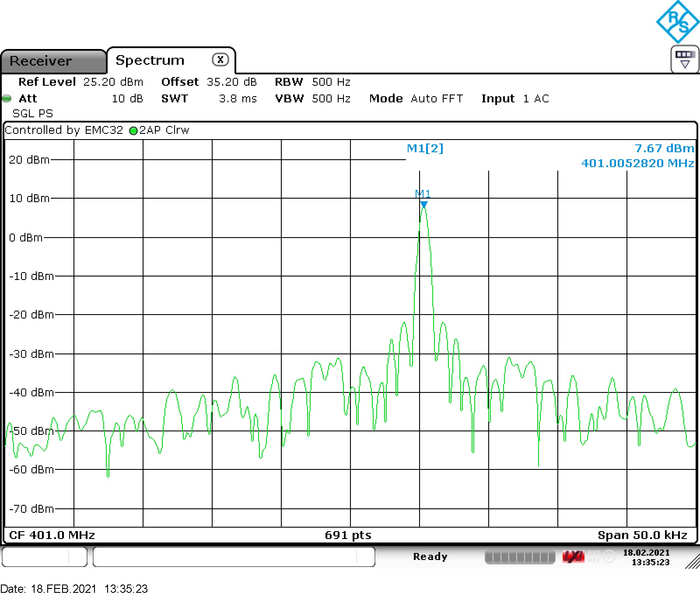Viewport: 700px width, 609px height.
Task: Click the Mode Auto FFT setting
Action: click(x=416, y=98)
